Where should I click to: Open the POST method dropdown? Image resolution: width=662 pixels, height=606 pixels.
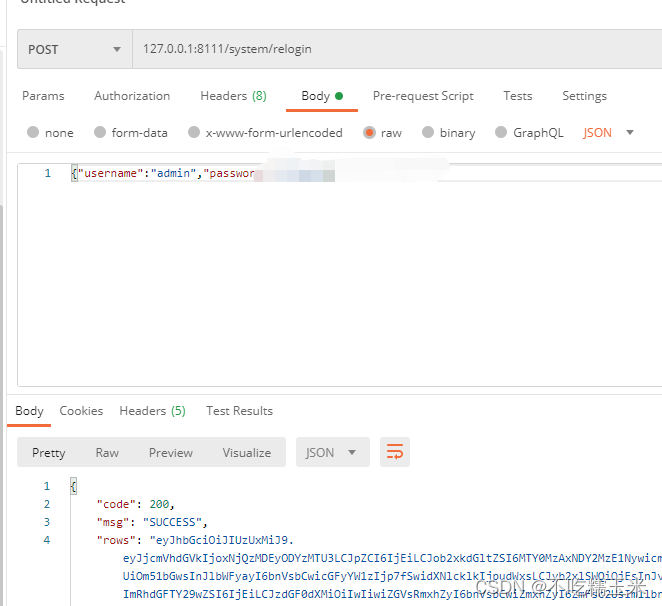pyautogui.click(x=75, y=49)
